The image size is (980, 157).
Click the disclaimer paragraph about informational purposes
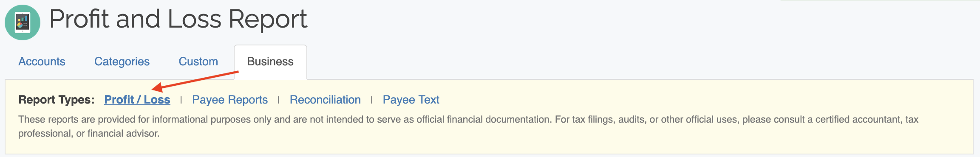468,126
